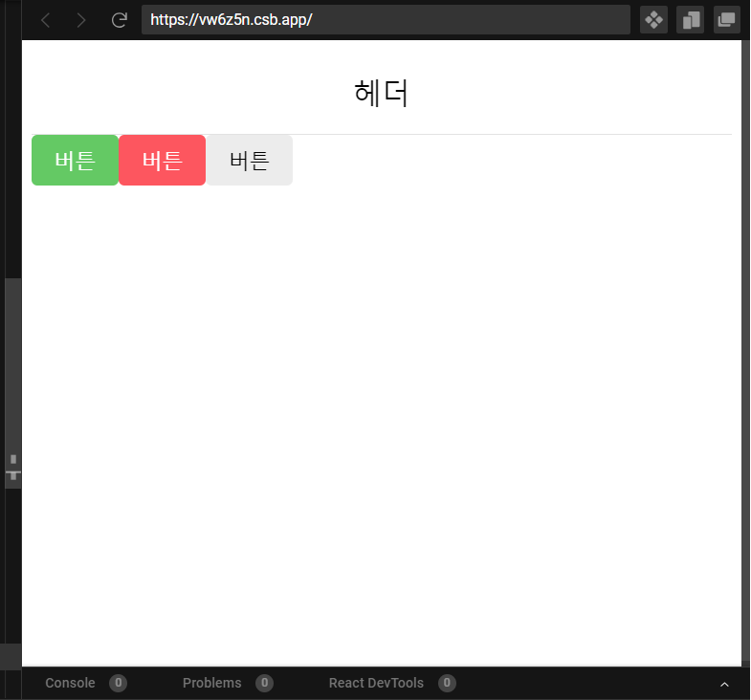
Task: Open the Console tab
Action: pos(70,683)
